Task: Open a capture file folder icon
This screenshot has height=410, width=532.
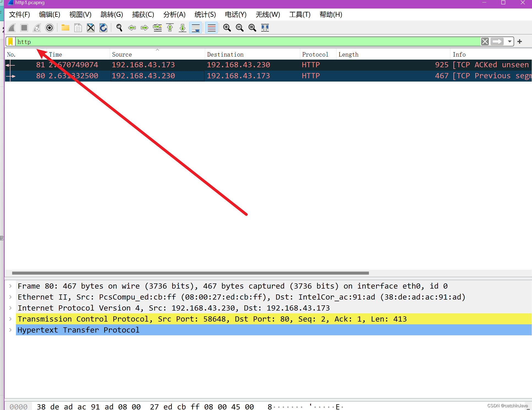Action: 65,28
